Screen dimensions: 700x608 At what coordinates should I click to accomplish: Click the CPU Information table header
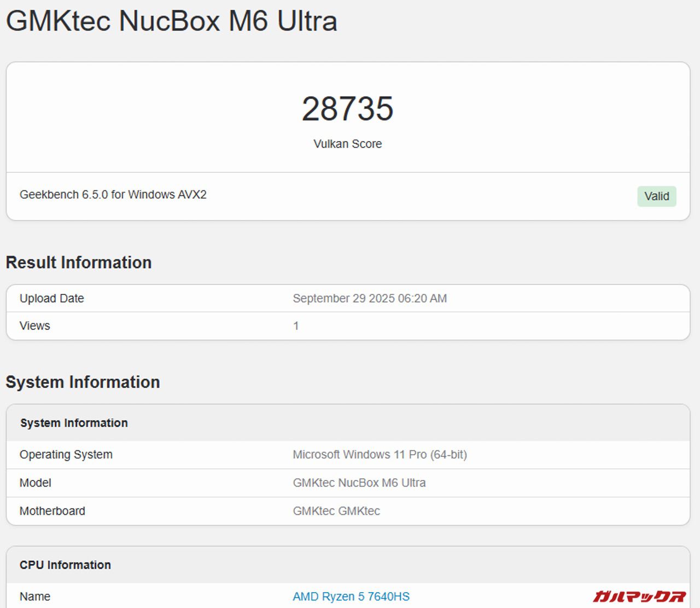pyautogui.click(x=65, y=565)
